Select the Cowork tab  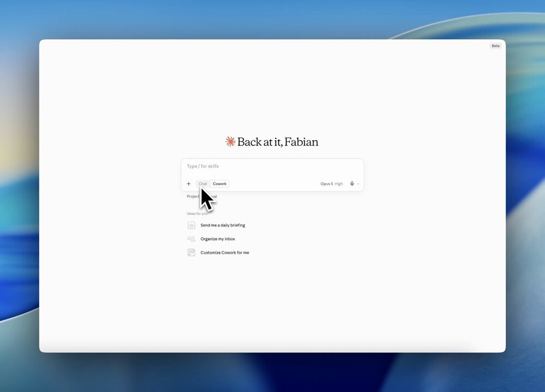pyautogui.click(x=219, y=183)
